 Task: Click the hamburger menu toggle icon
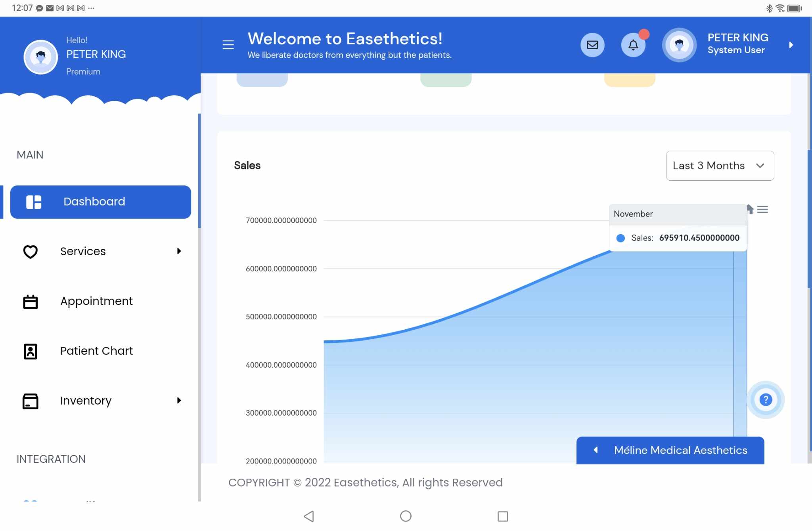click(x=228, y=45)
